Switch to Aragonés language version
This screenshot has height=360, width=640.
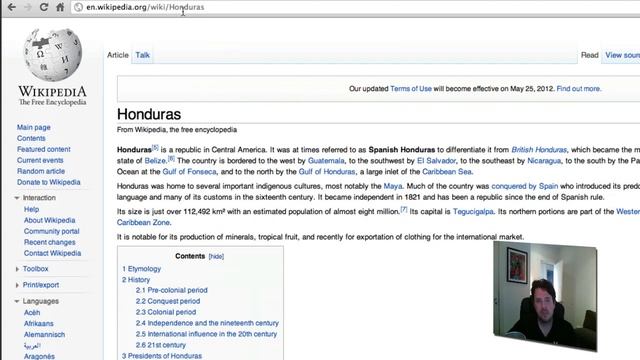pyautogui.click(x=39, y=356)
